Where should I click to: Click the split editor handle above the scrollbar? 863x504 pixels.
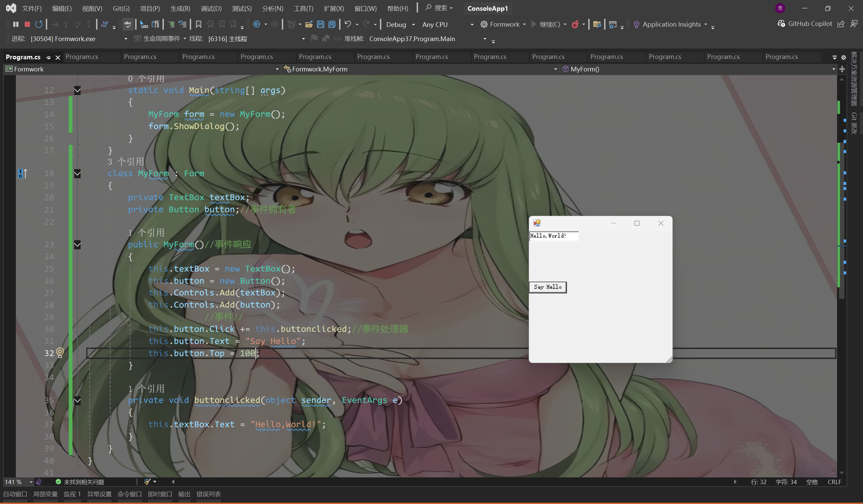click(842, 69)
